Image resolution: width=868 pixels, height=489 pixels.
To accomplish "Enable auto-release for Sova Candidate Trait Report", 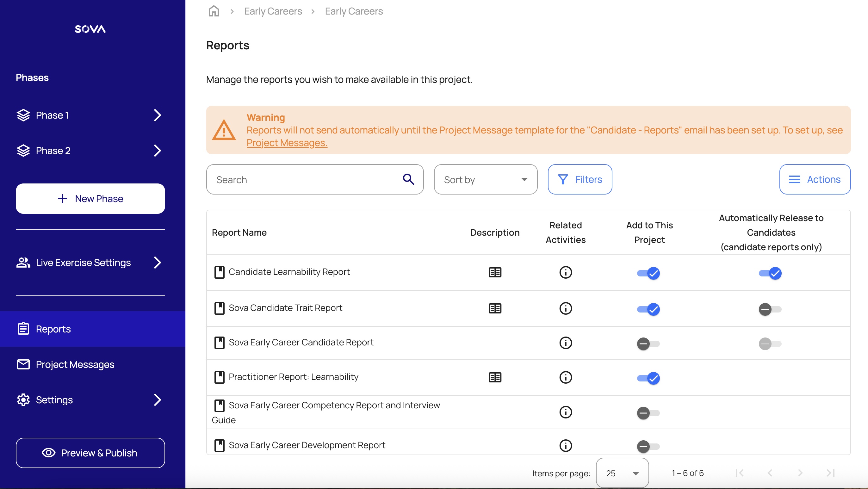I will (x=770, y=309).
